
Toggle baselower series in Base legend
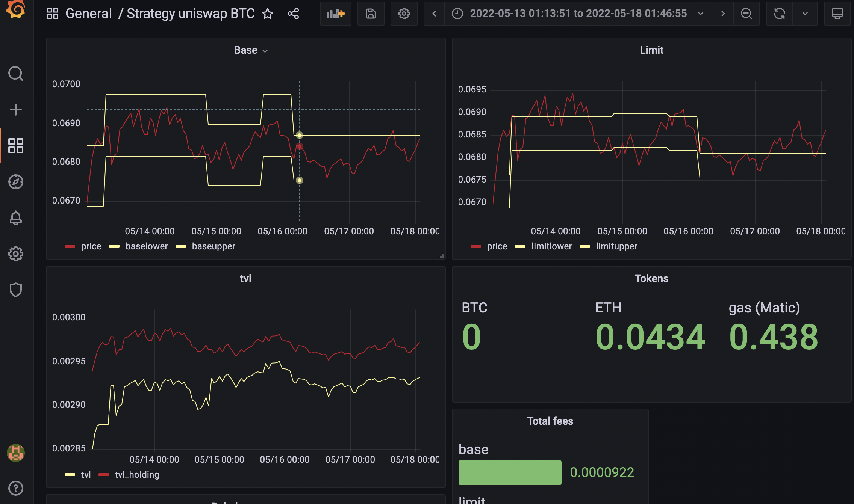point(147,246)
